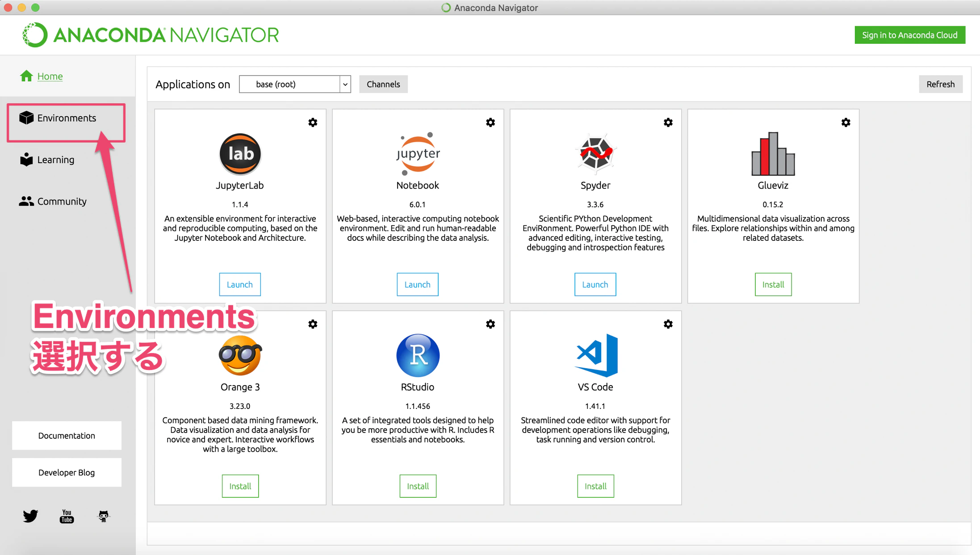980x555 pixels.
Task: Click the Jupyter Notebook logo
Action: 418,154
